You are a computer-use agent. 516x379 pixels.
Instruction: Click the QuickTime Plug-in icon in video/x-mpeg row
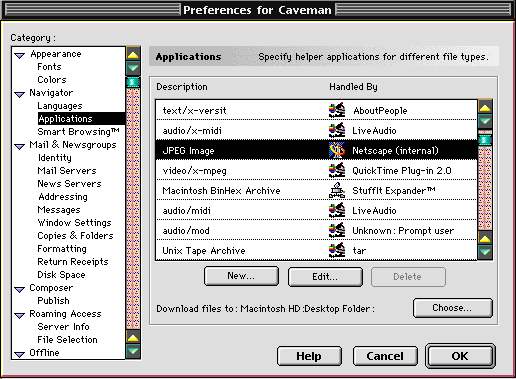(x=337, y=170)
